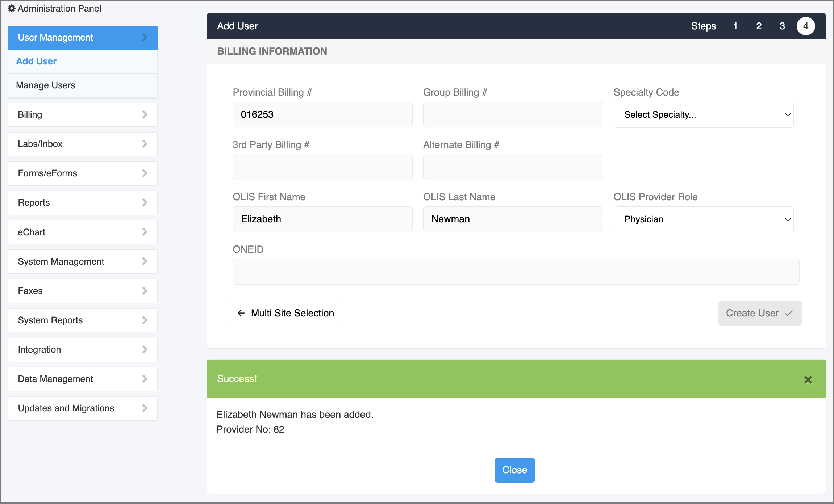Expand the System Reports chevron arrow
The height and width of the screenshot is (504, 834).
coord(145,320)
